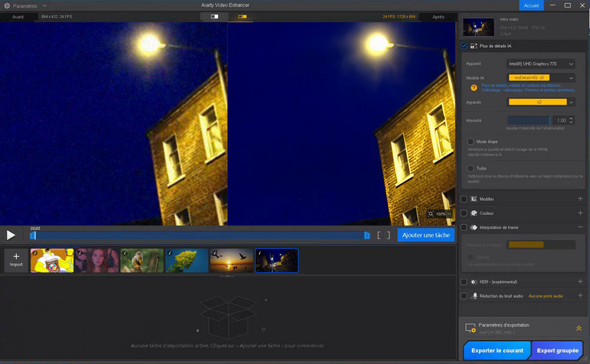Viewport: 590px width, 364px height.
Task: Expand the Modifier section plus
Action: click(580, 198)
